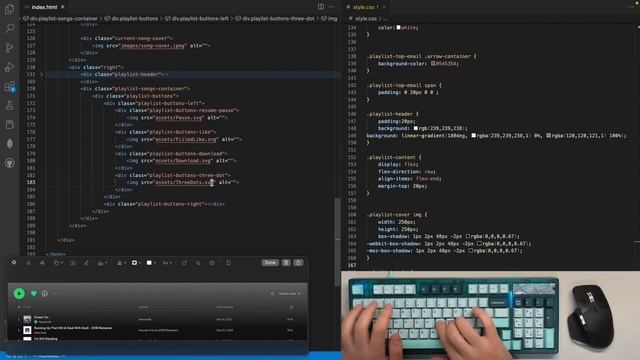This screenshot has width=640, height=360.
Task: Click the Dream On album thumbnail
Action: [27, 319]
